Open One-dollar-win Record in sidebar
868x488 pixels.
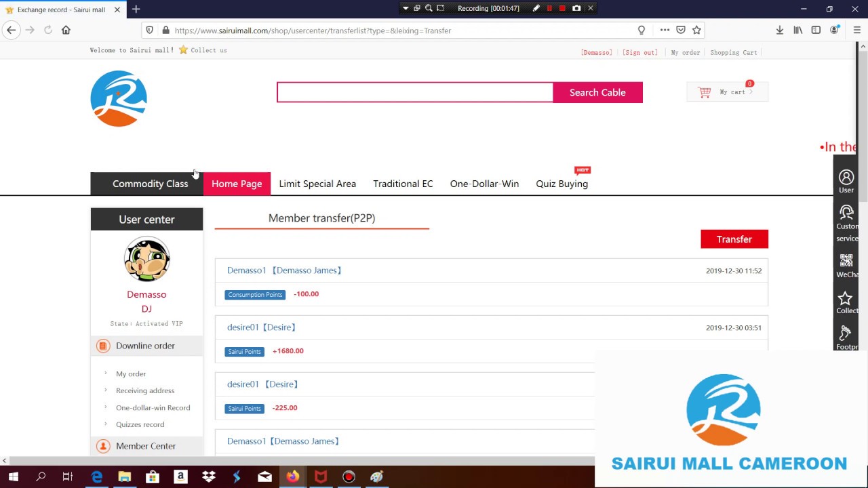click(153, 407)
